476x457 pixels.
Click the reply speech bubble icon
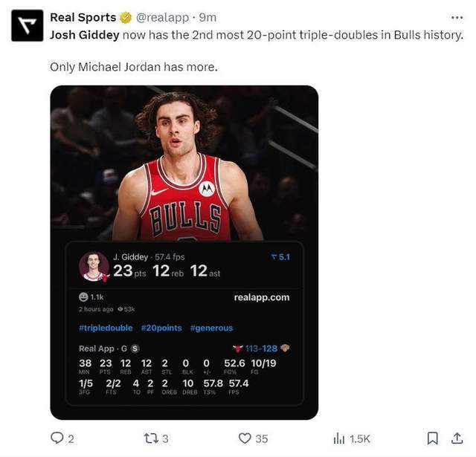pyautogui.click(x=57, y=438)
